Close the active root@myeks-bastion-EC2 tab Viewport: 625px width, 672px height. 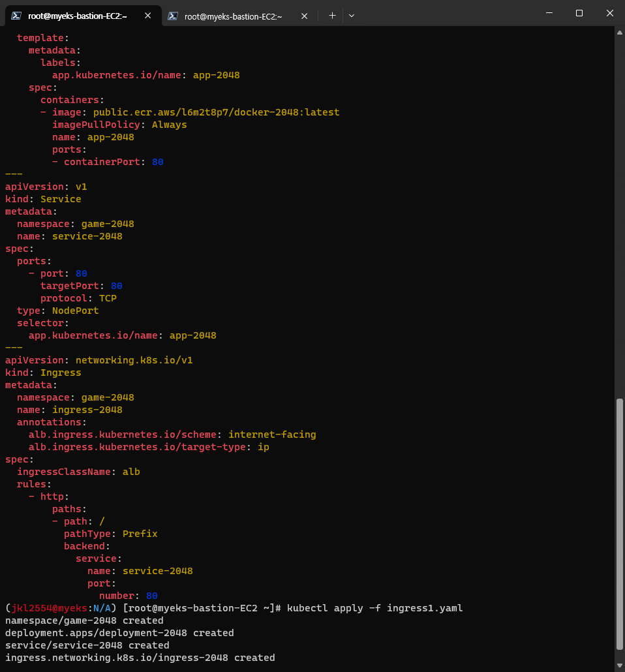tap(148, 16)
